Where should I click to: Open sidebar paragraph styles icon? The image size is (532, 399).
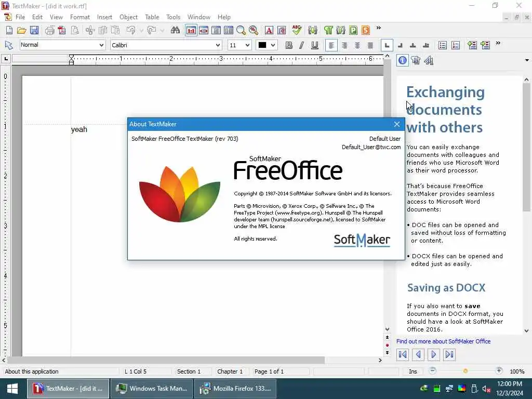(416, 61)
